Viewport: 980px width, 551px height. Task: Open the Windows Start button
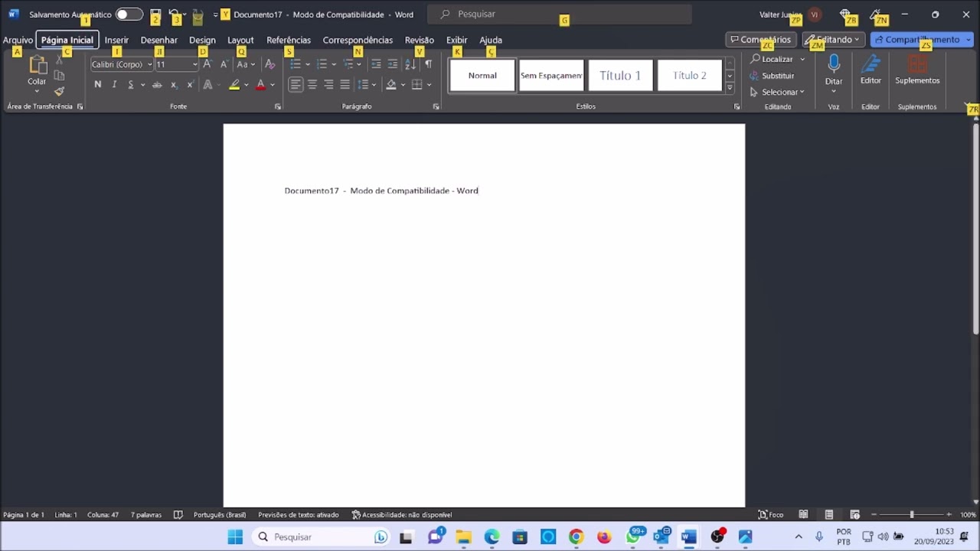(x=235, y=537)
